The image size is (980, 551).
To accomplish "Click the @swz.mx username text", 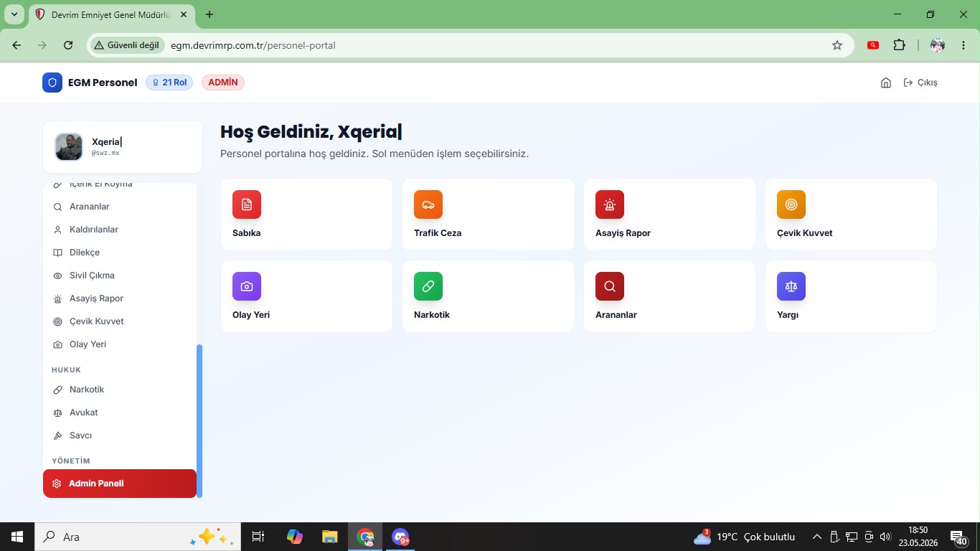I will coord(105,154).
